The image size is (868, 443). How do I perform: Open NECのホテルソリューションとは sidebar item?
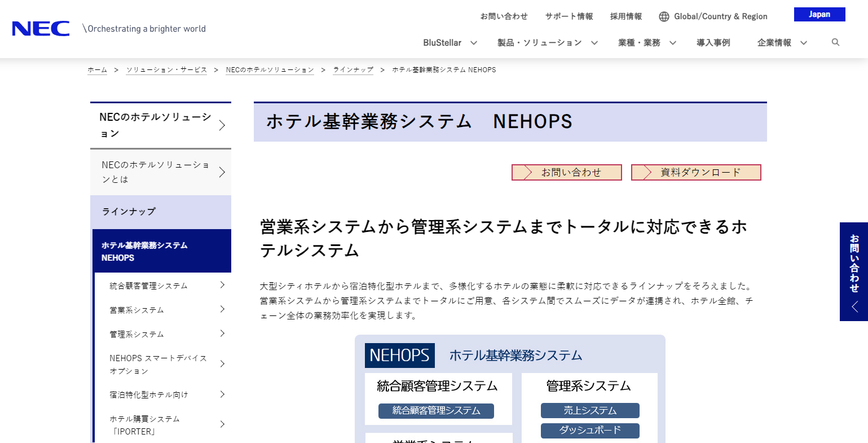tap(161, 172)
